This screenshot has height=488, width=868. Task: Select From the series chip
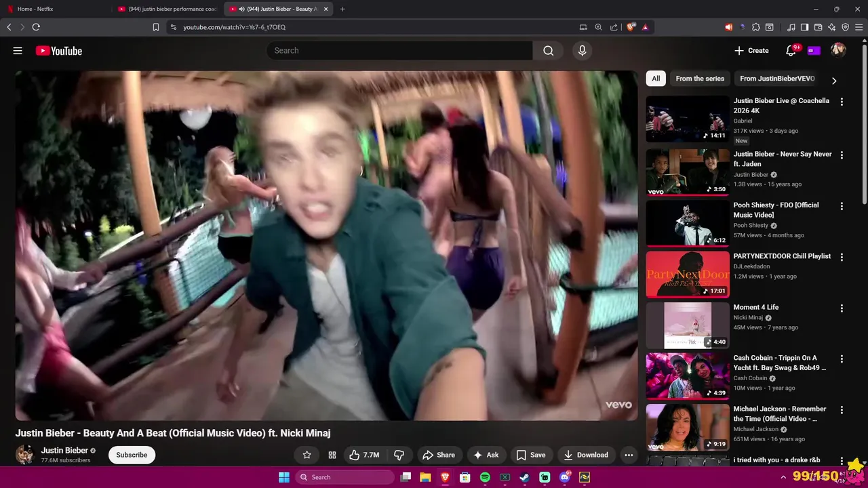pyautogui.click(x=700, y=79)
